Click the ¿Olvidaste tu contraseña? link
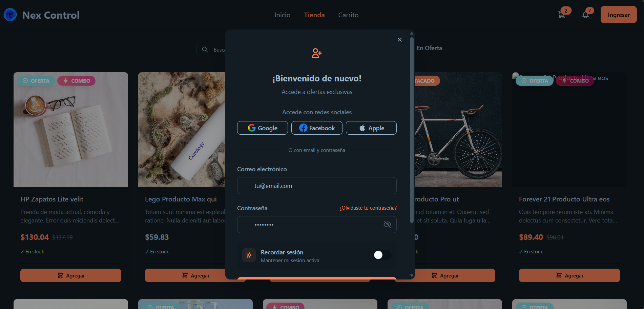The height and width of the screenshot is (309, 644). point(368,208)
